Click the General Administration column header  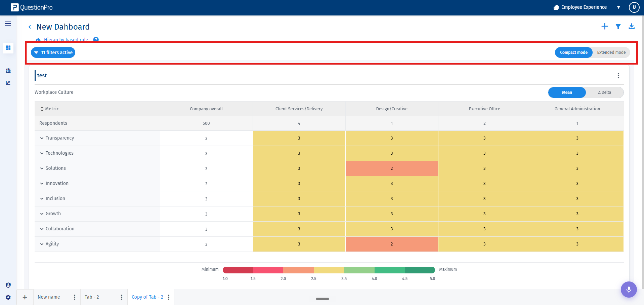577,109
